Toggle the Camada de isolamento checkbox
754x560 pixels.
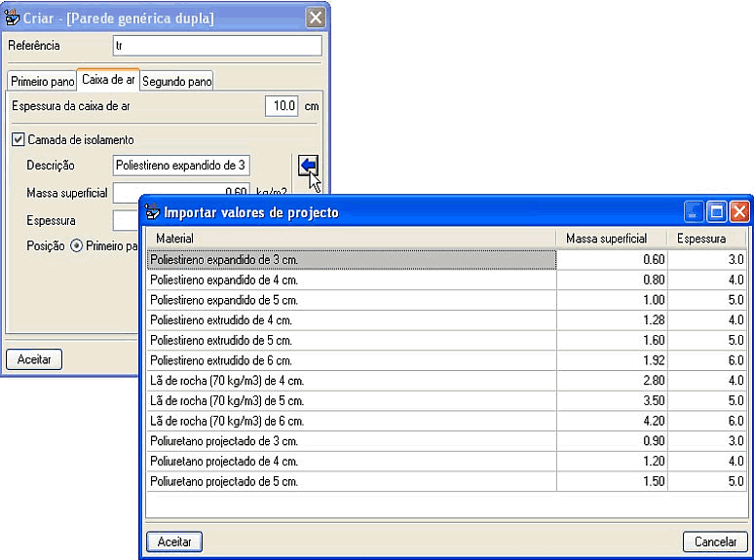point(19,140)
